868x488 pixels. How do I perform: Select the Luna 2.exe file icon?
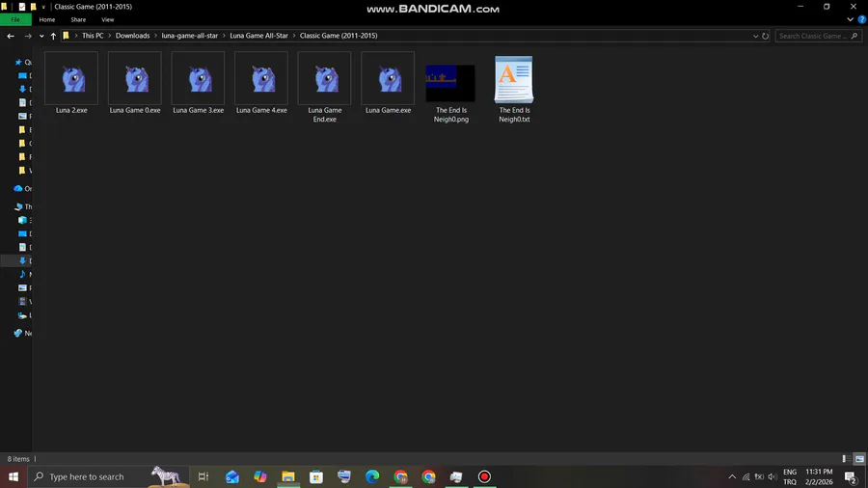[71, 78]
